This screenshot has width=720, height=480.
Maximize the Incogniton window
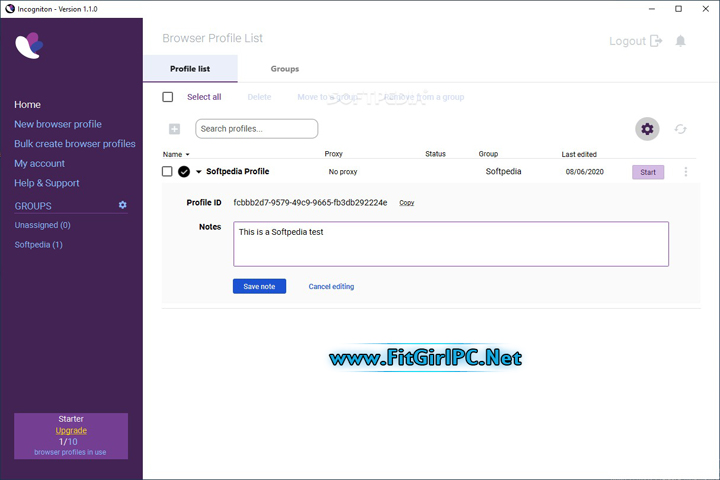(x=678, y=9)
